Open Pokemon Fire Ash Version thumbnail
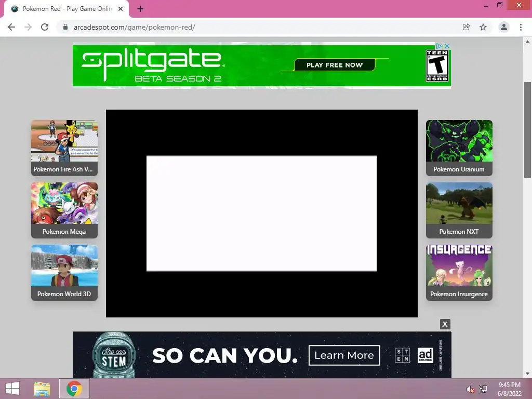 point(64,148)
